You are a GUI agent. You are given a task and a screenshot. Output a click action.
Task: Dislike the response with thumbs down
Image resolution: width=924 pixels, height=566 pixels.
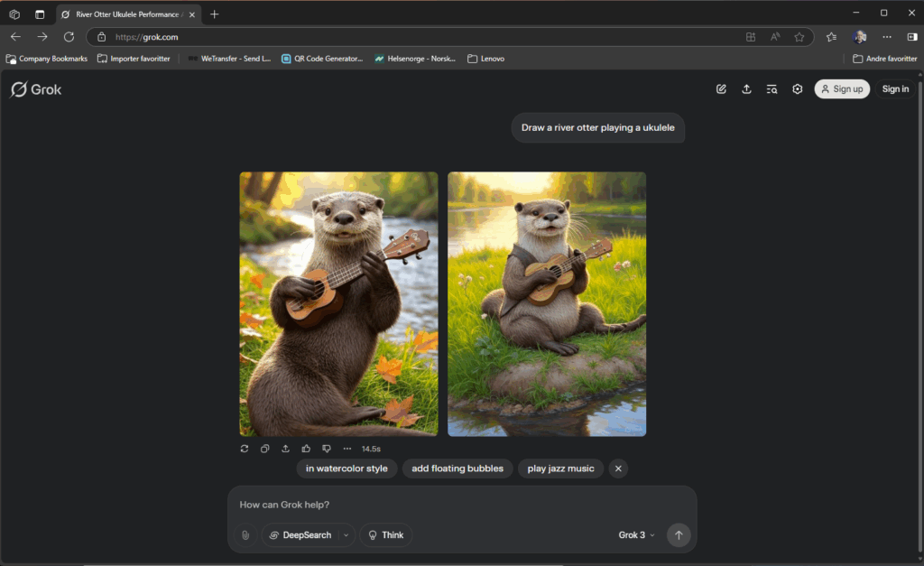pos(326,449)
